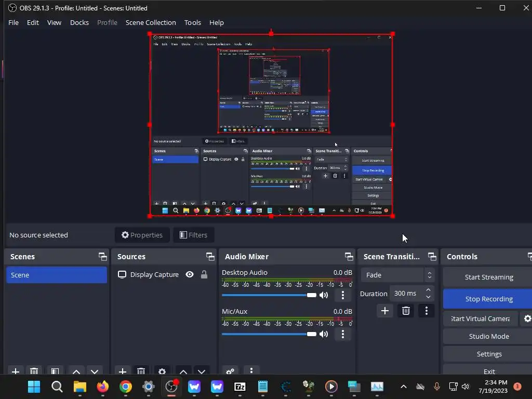Click the Filters button
This screenshot has height=399, width=532.
pos(193,235)
